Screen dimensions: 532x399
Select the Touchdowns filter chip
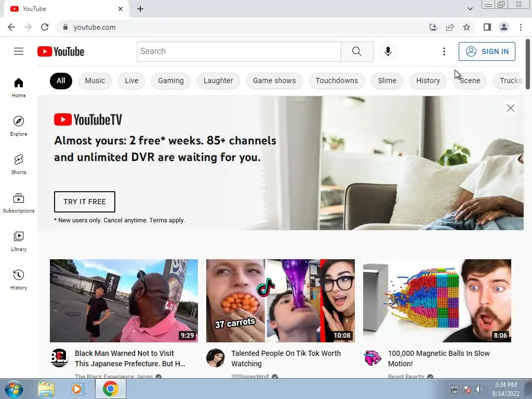pos(337,81)
